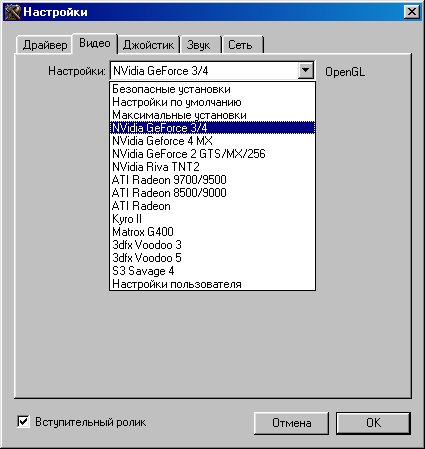The height and width of the screenshot is (449, 425).
Task: Select Matrox G400 from the list
Action: point(212,232)
